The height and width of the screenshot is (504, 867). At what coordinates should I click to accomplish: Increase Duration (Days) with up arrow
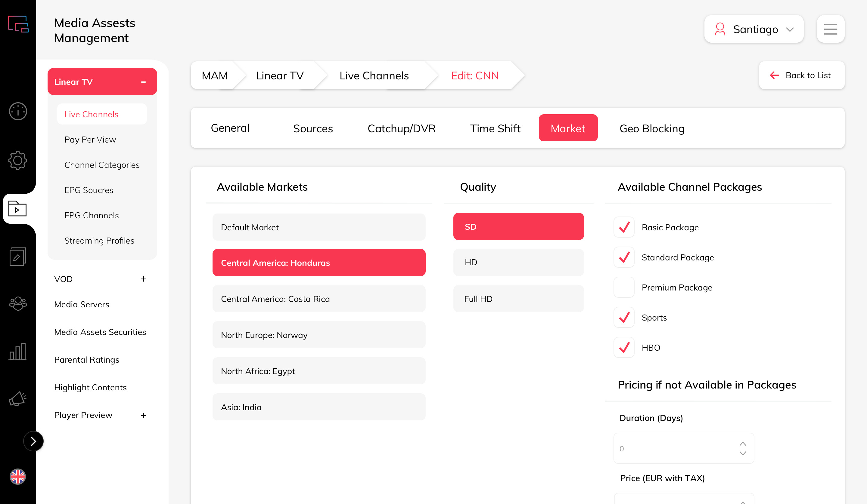coord(743,444)
